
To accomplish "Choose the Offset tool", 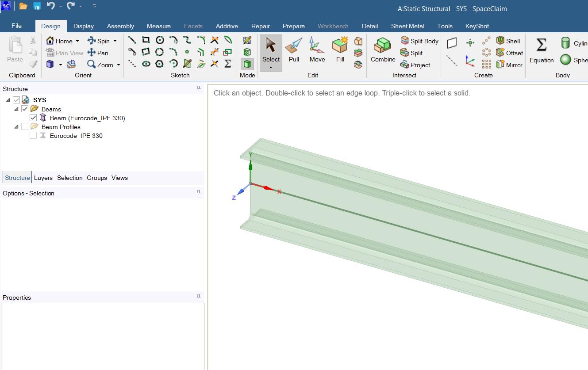I will point(509,53).
